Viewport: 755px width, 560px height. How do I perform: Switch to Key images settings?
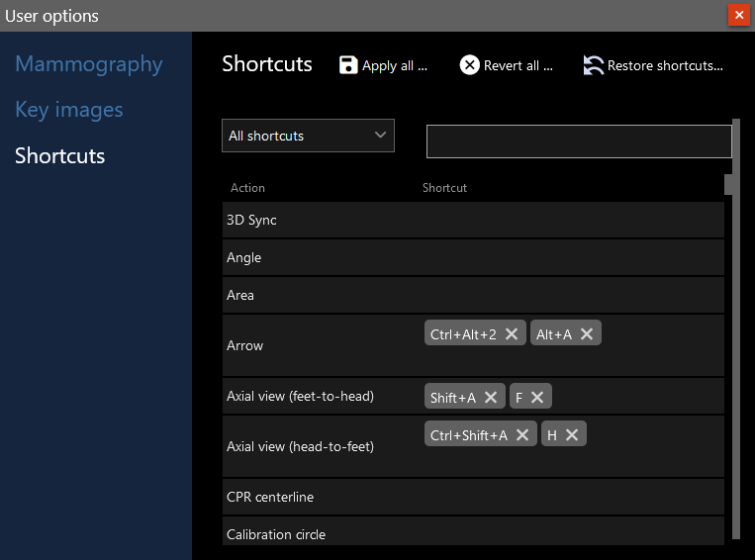[69, 110]
